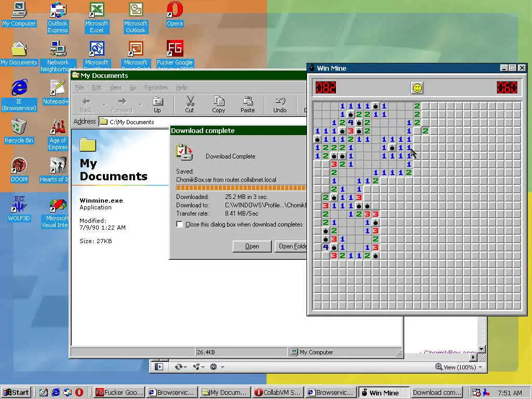Click the scroll down arrow in browser window
Image resolution: width=532 pixels, height=399 pixels.
(482, 349)
